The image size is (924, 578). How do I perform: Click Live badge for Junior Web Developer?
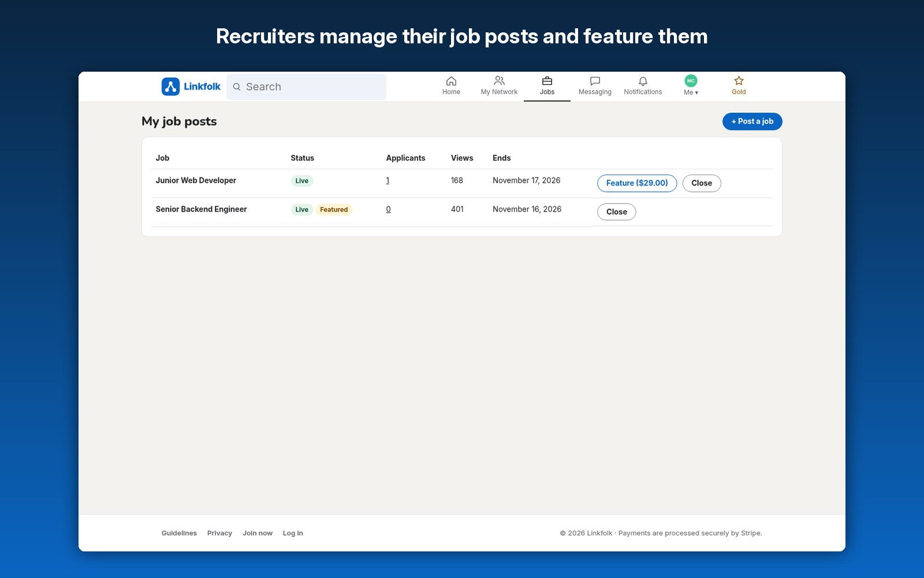[302, 181]
